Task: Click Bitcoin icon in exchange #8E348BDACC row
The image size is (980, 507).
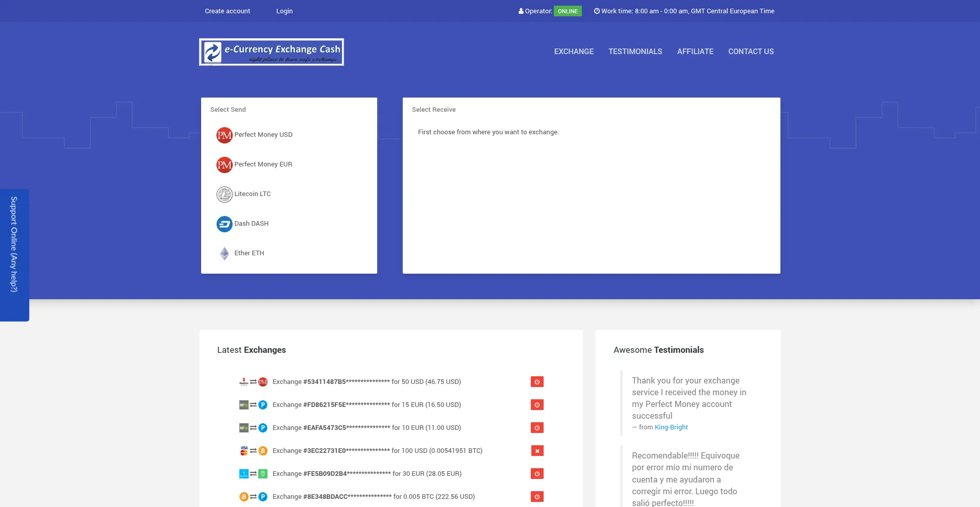Action: coord(244,497)
